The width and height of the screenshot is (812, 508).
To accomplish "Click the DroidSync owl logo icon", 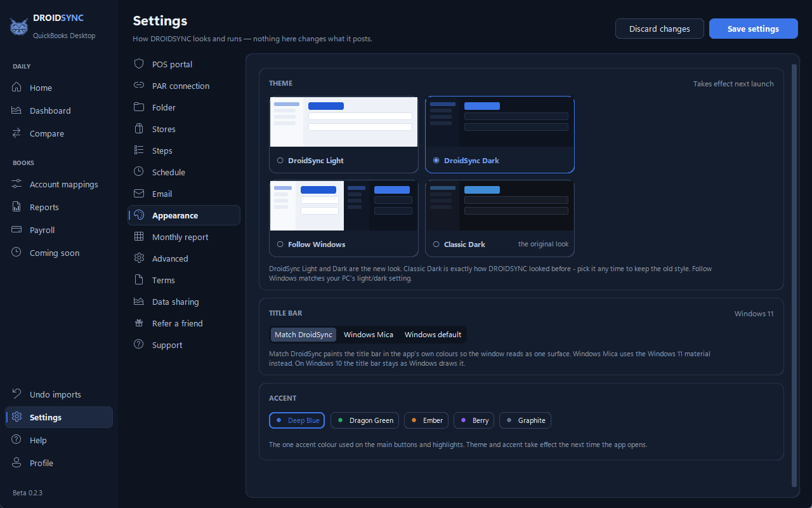I will pyautogui.click(x=19, y=27).
